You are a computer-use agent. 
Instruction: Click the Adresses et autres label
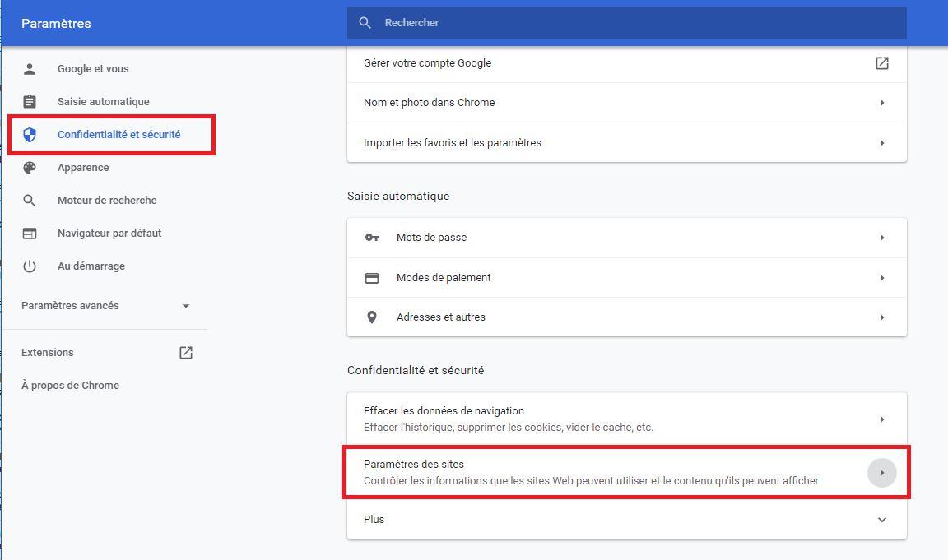click(441, 317)
